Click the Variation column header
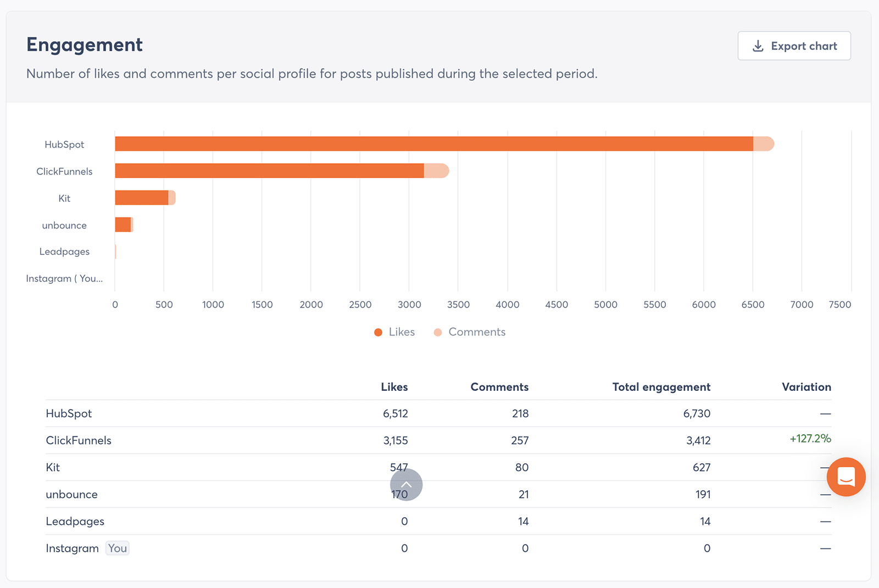This screenshot has height=588, width=879. click(806, 387)
